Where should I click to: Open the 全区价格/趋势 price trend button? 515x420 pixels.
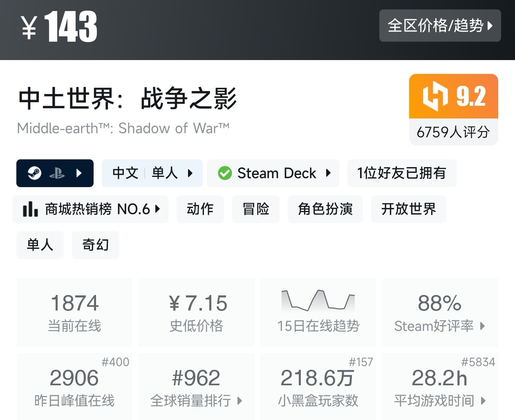coord(440,25)
